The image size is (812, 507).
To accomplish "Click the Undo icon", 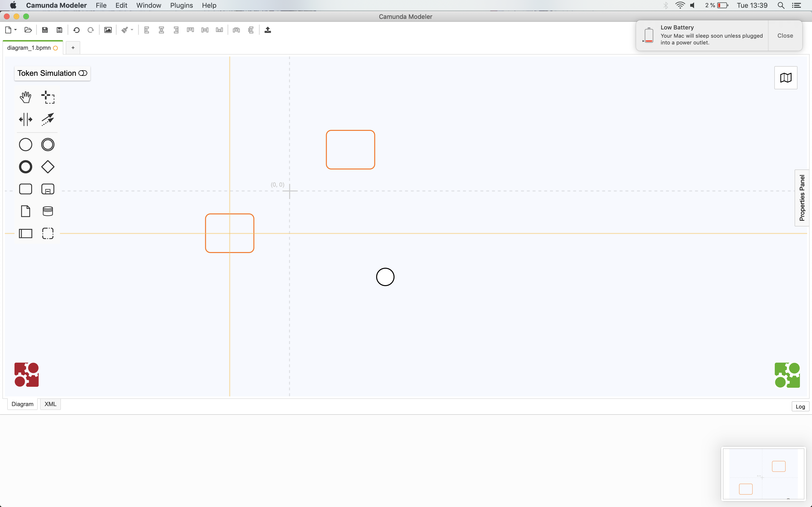I will coord(76,30).
